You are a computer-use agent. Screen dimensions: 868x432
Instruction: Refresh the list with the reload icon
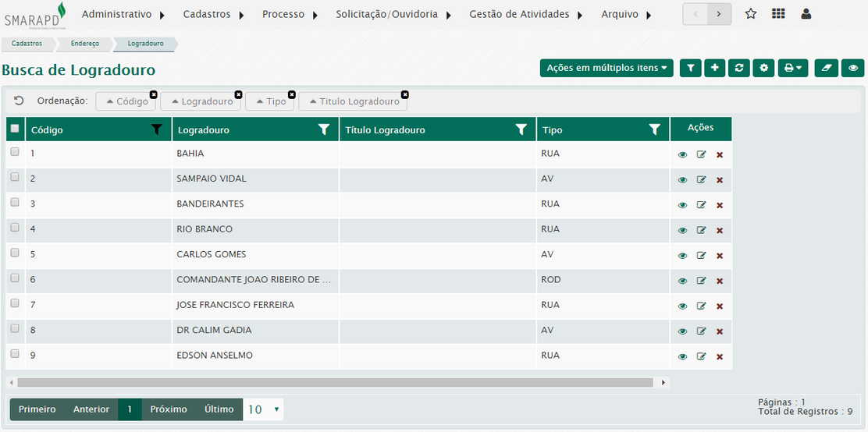click(738, 69)
